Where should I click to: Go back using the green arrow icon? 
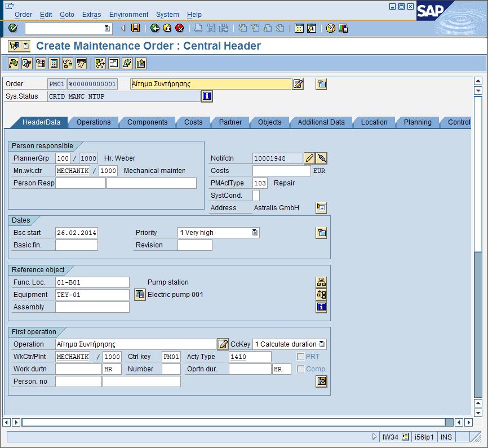(x=154, y=28)
